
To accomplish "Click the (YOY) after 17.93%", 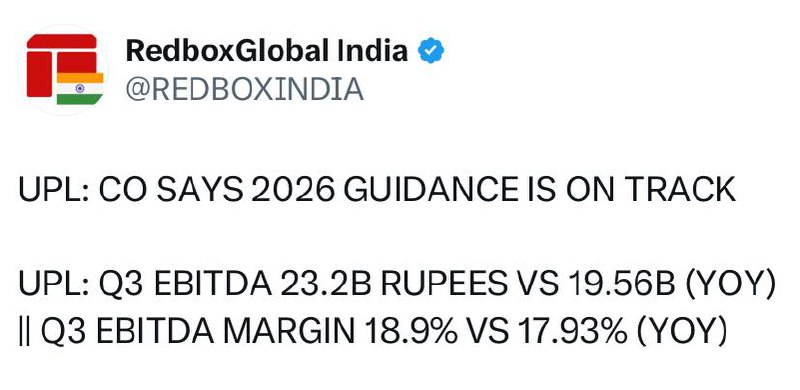I will 681,332.
